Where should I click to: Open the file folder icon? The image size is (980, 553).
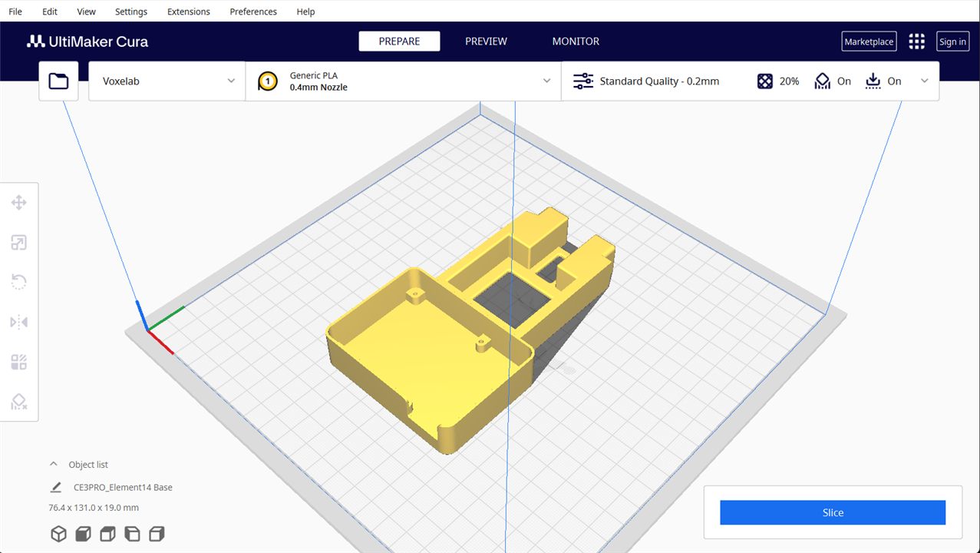click(x=58, y=81)
